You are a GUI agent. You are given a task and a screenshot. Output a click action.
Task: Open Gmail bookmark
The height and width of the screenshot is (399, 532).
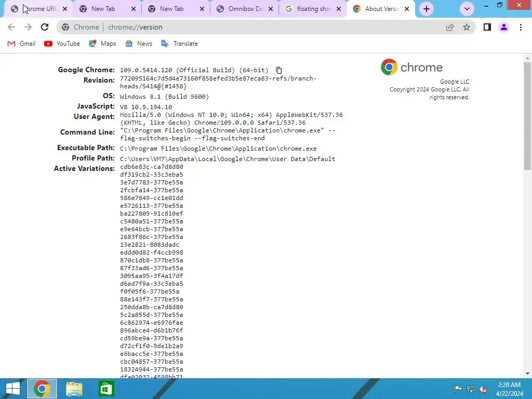click(21, 44)
